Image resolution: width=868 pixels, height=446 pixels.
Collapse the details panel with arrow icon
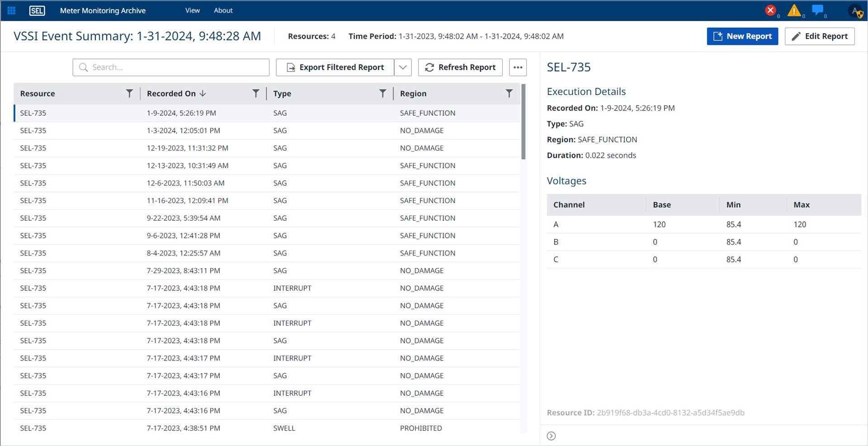pyautogui.click(x=551, y=436)
